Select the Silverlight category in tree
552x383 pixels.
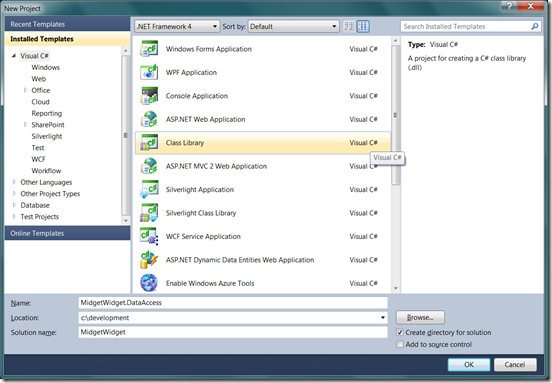46,136
